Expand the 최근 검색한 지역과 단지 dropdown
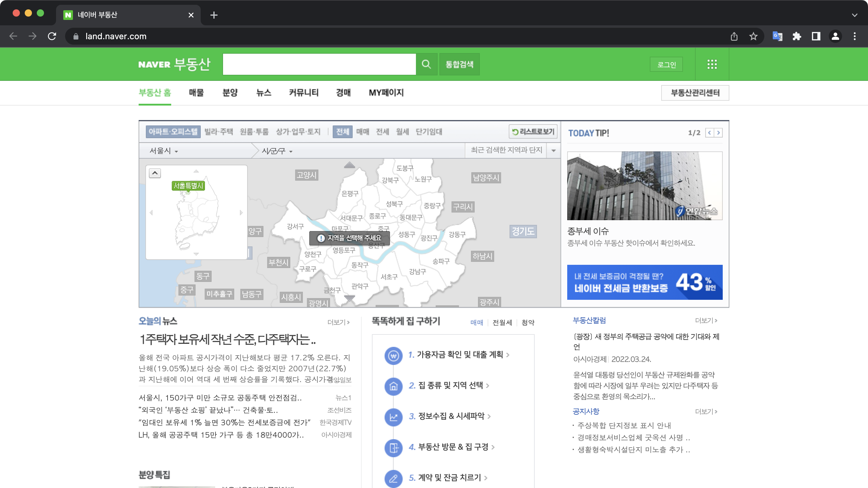The width and height of the screenshot is (868, 488). point(553,151)
